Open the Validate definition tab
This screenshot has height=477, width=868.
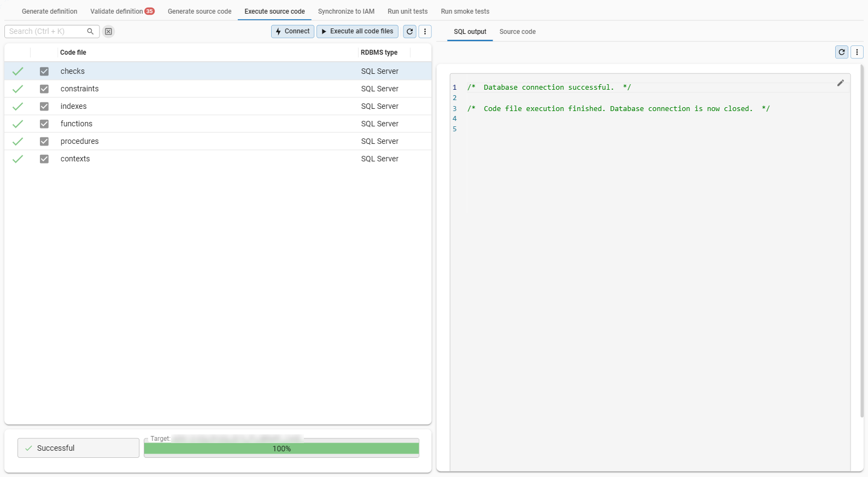[122, 11]
